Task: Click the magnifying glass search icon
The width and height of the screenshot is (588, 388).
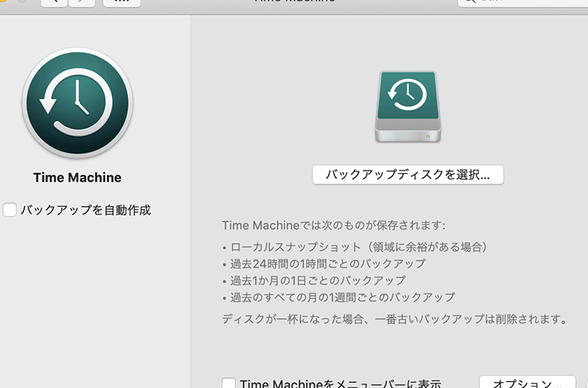Action: click(x=467, y=2)
